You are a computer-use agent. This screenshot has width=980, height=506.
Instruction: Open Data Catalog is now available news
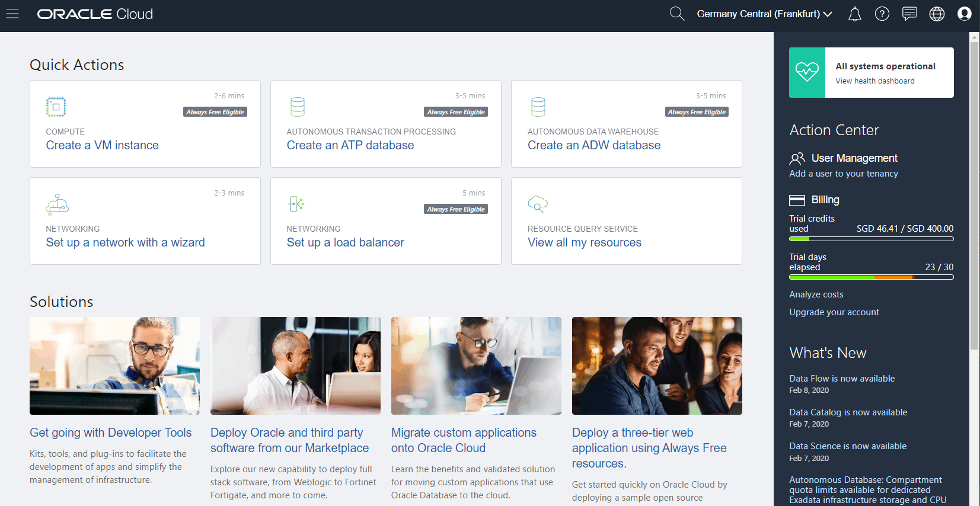click(848, 412)
